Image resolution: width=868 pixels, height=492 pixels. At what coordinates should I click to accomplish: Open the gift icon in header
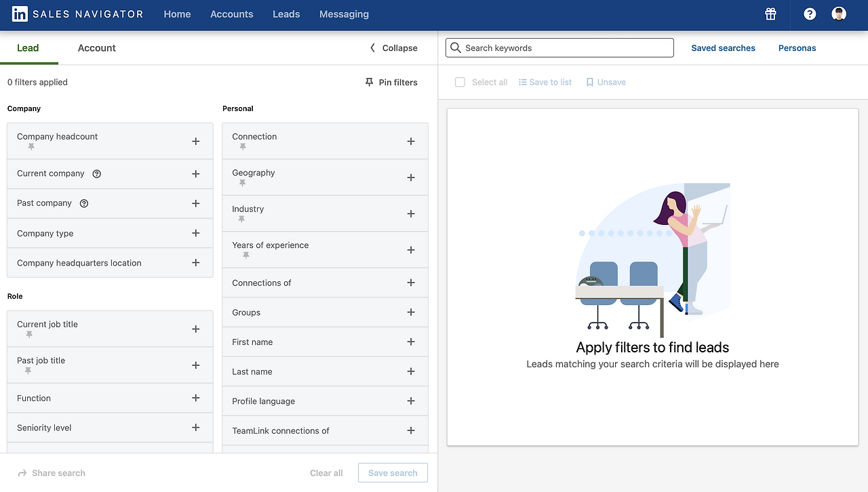click(770, 14)
